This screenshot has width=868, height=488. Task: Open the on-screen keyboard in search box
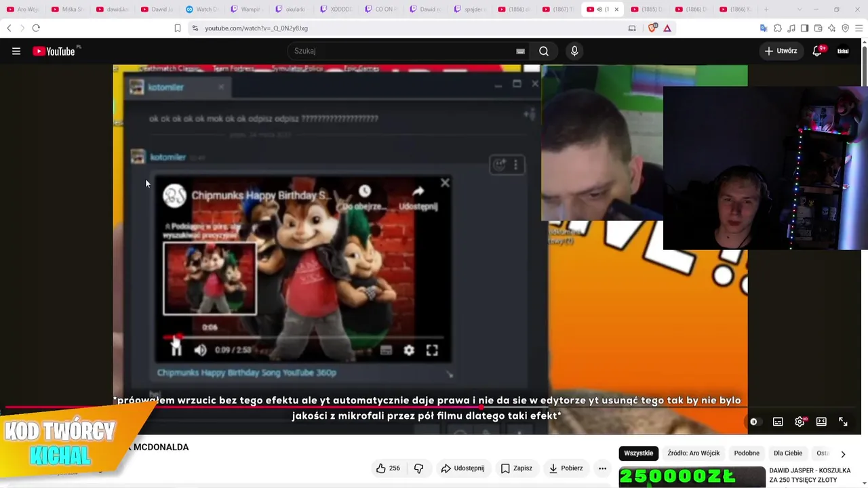[x=520, y=51]
